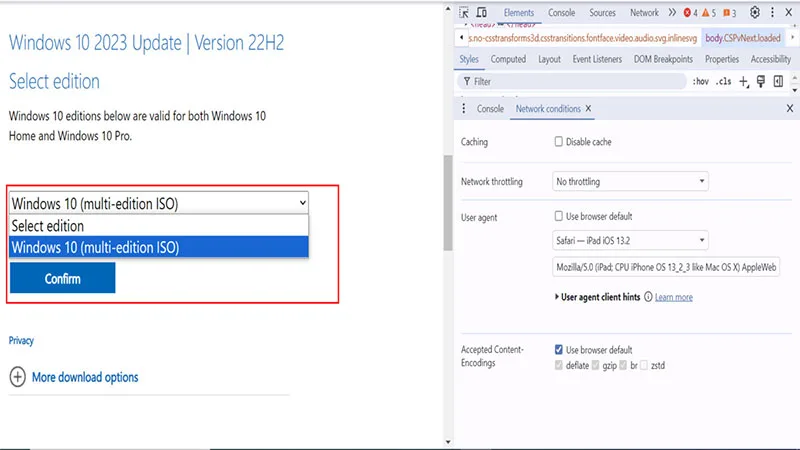This screenshot has height=450, width=800.
Task: Open the user agent client hints info icon
Action: tap(648, 297)
